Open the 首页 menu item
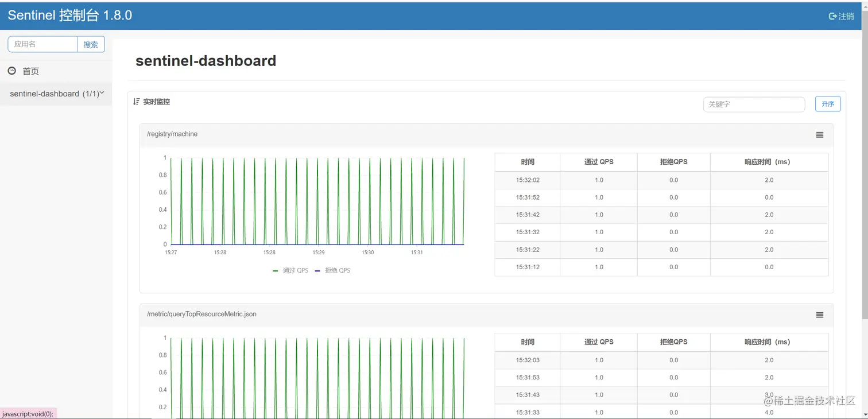Screen dimensions: 868x419 tap(56, 71)
